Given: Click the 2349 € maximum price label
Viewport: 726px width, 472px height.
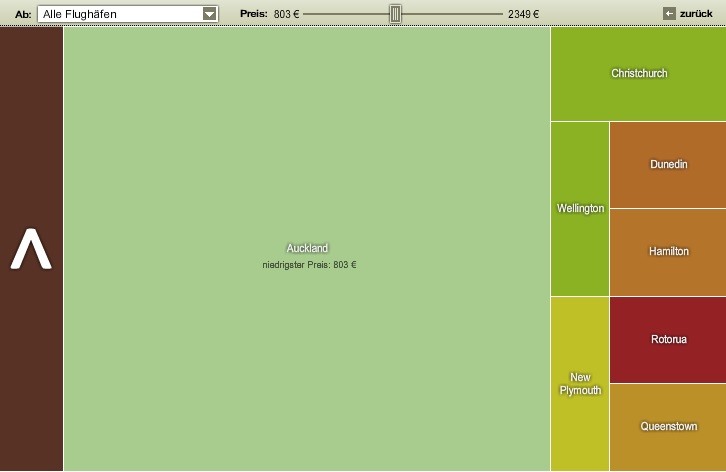Looking at the screenshot, I should (523, 14).
